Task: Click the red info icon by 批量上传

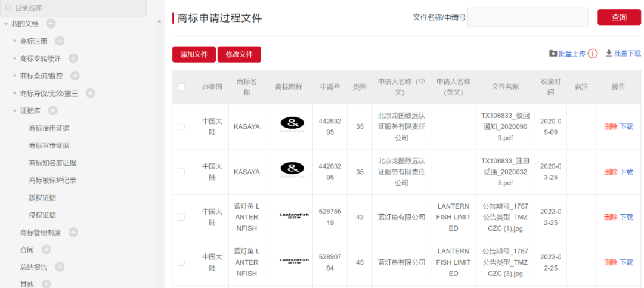Action: [593, 54]
